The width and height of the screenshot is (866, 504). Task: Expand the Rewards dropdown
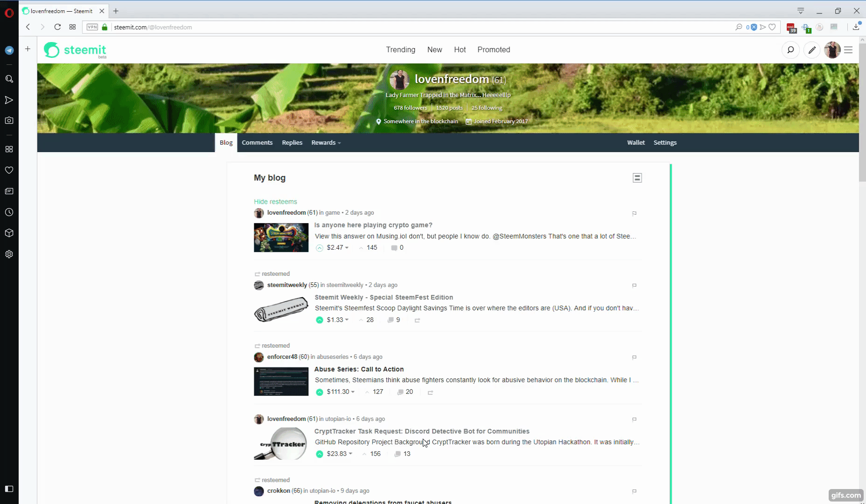(x=326, y=143)
